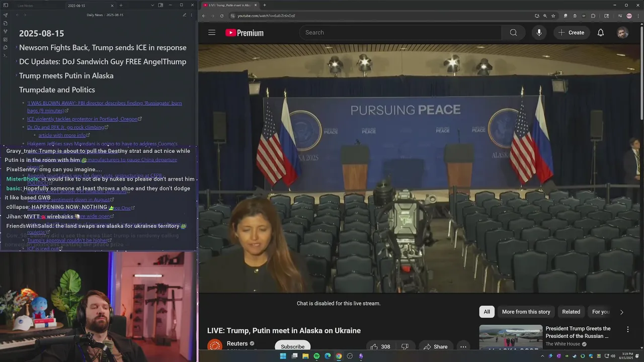Close the YouTube browser tab

(256, 5)
